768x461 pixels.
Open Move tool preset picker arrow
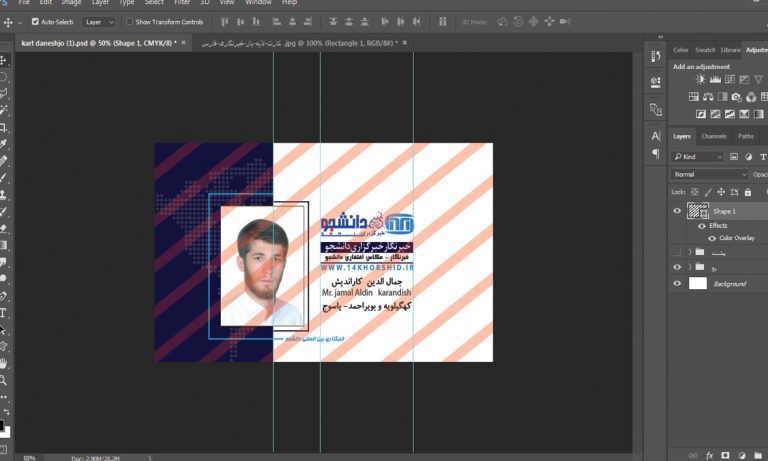point(20,23)
